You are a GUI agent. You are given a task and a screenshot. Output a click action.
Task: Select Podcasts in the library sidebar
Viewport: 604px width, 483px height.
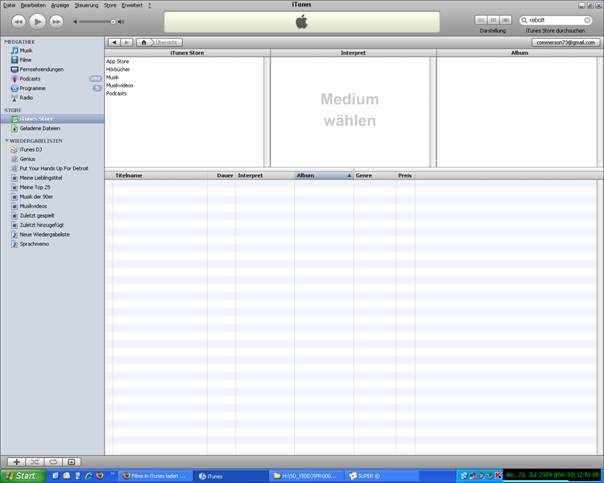(x=30, y=79)
